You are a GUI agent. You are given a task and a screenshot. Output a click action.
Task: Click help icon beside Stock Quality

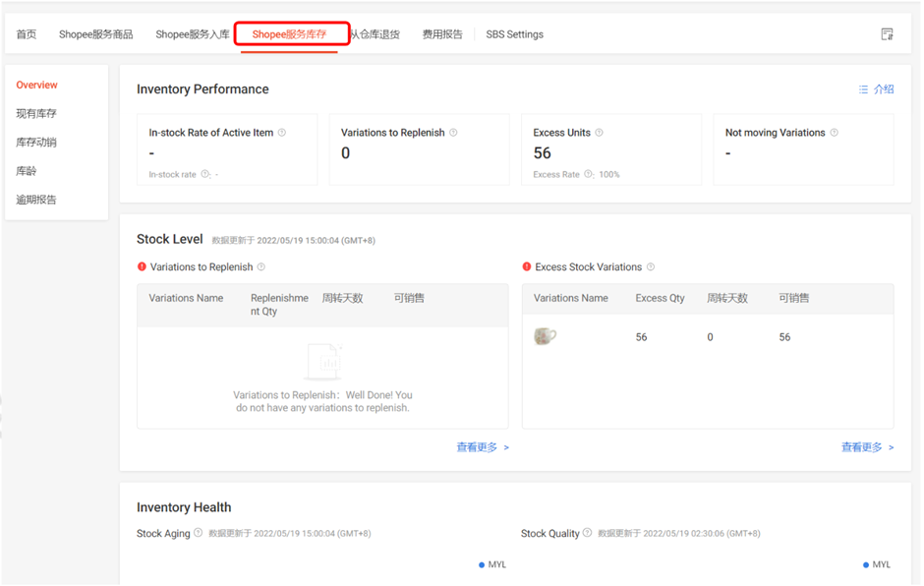pyautogui.click(x=587, y=532)
